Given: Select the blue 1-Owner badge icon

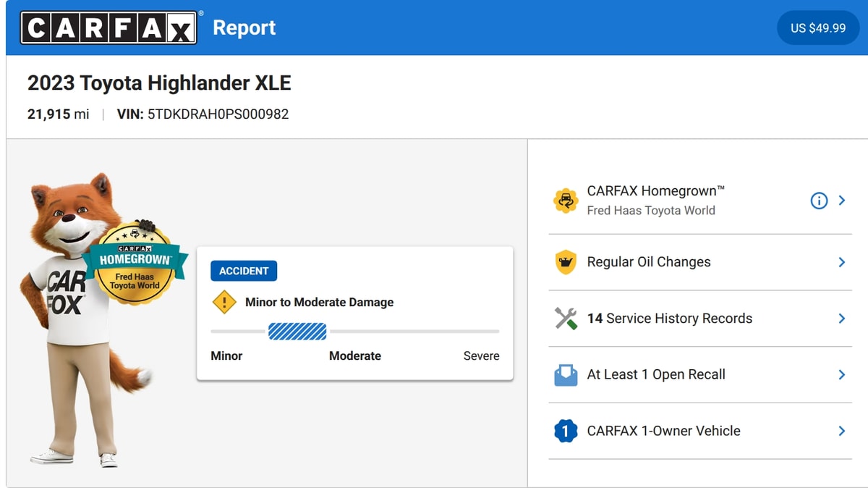Looking at the screenshot, I should (x=566, y=432).
